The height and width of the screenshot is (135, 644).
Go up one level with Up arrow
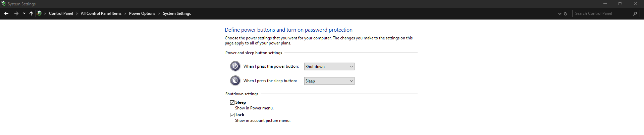tap(31, 13)
